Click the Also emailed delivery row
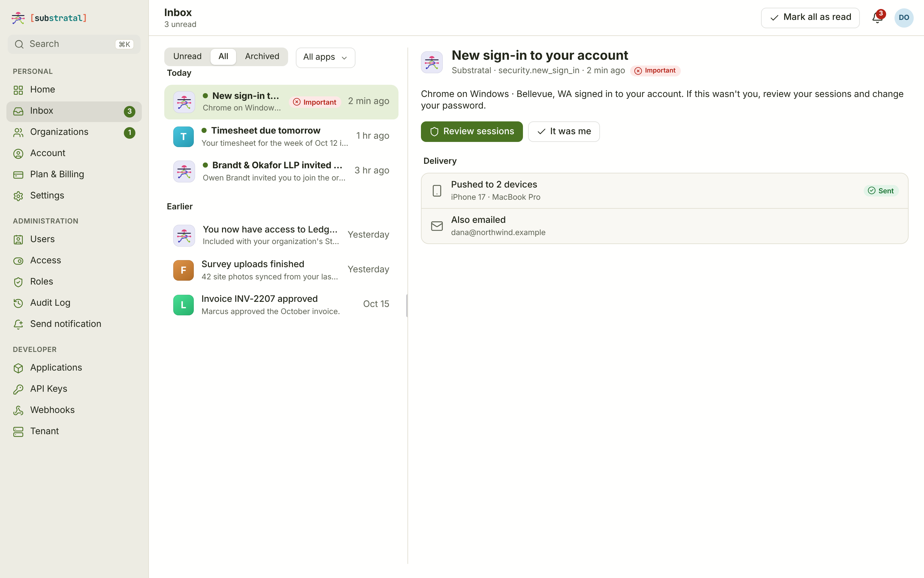Screen dimensions: 924x578 pos(664,226)
